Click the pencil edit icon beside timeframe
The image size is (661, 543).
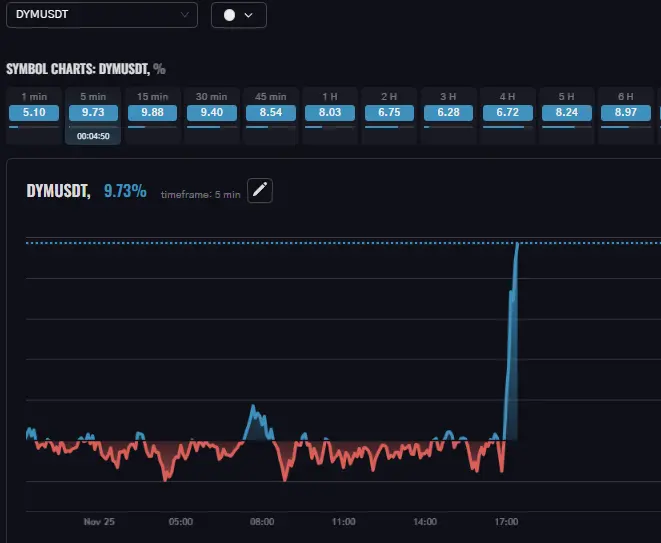click(260, 190)
